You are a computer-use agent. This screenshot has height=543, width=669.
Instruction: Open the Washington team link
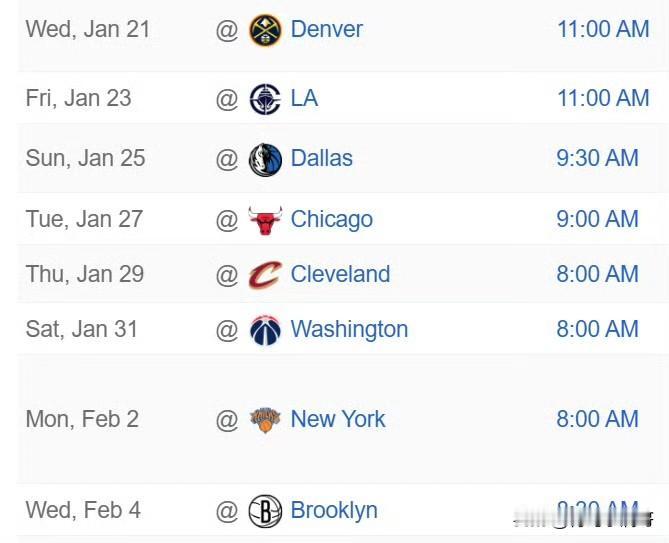(349, 330)
